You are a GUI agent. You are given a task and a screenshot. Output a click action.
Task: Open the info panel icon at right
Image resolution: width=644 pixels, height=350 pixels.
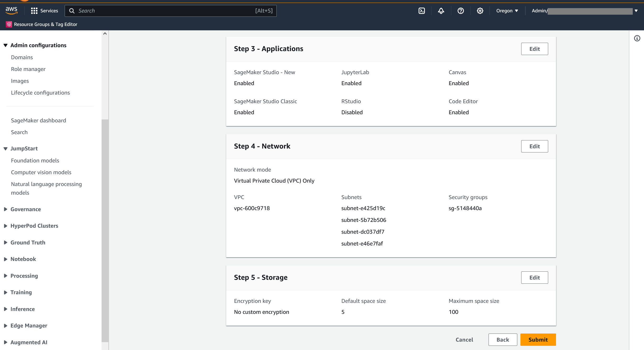tap(637, 39)
